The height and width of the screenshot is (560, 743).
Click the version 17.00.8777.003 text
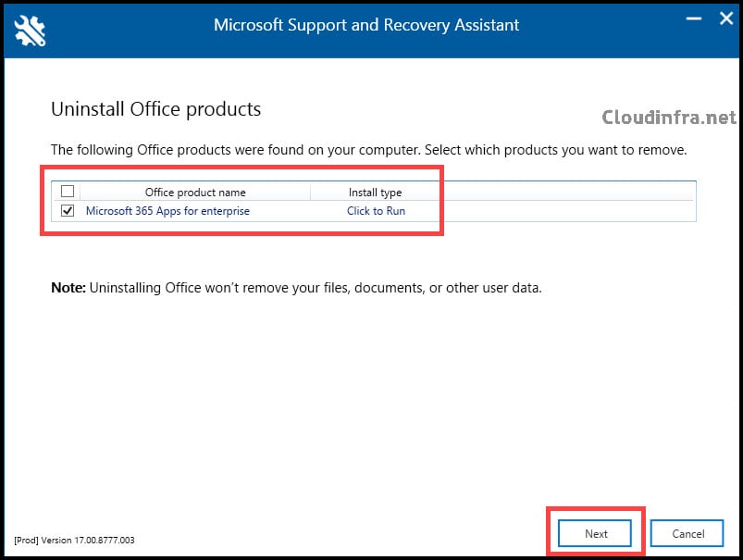[74, 540]
